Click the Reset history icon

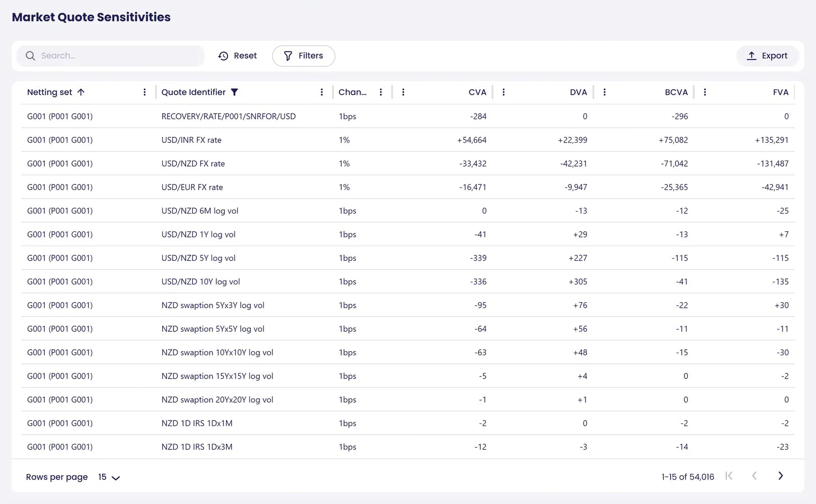coord(223,56)
